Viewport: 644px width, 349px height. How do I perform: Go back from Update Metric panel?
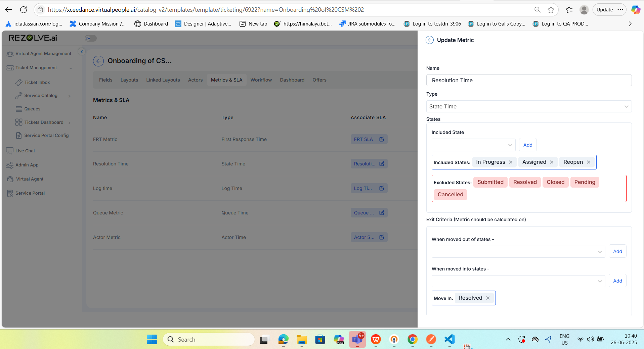coord(430,40)
